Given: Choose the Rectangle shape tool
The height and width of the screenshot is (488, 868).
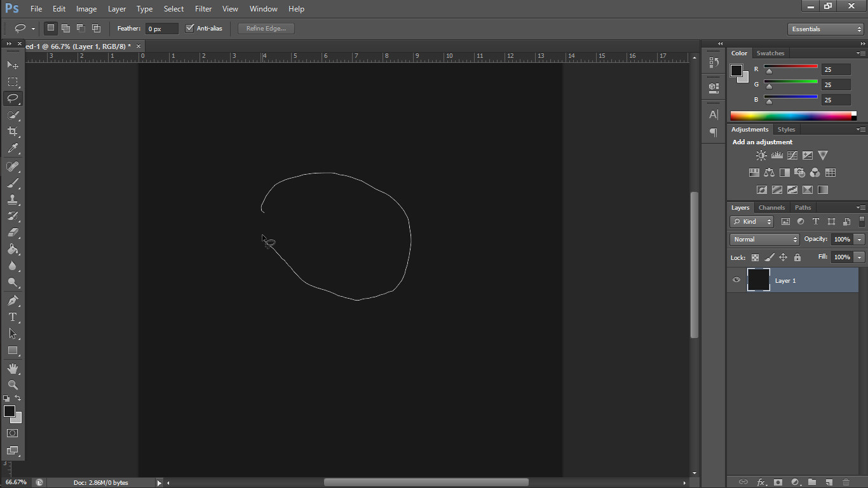Looking at the screenshot, I should (13, 350).
